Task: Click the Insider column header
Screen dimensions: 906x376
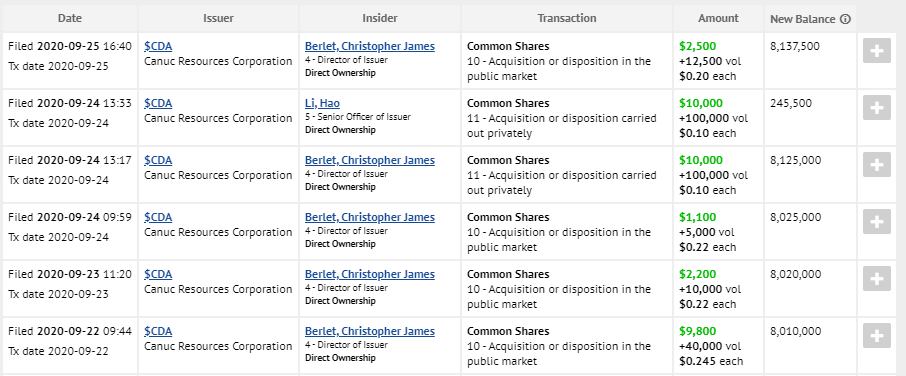Action: [x=380, y=18]
